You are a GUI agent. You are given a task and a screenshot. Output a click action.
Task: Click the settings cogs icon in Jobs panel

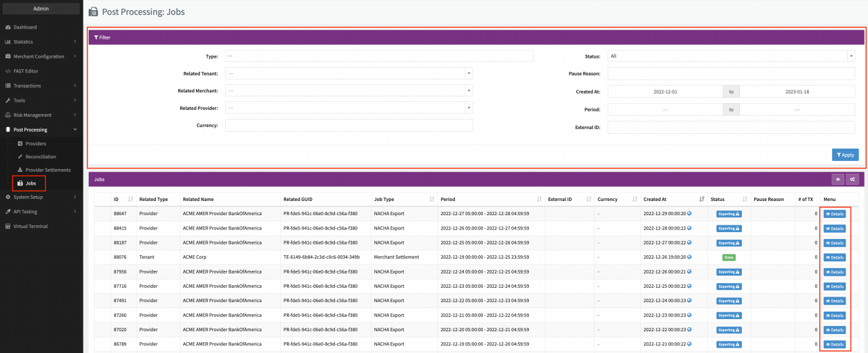click(852, 179)
